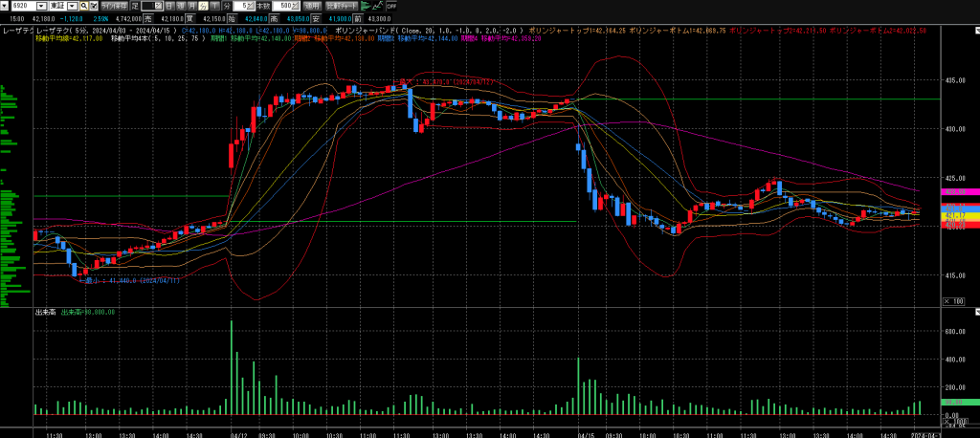Click the minute interval field showing 5

pyautogui.click(x=243, y=6)
